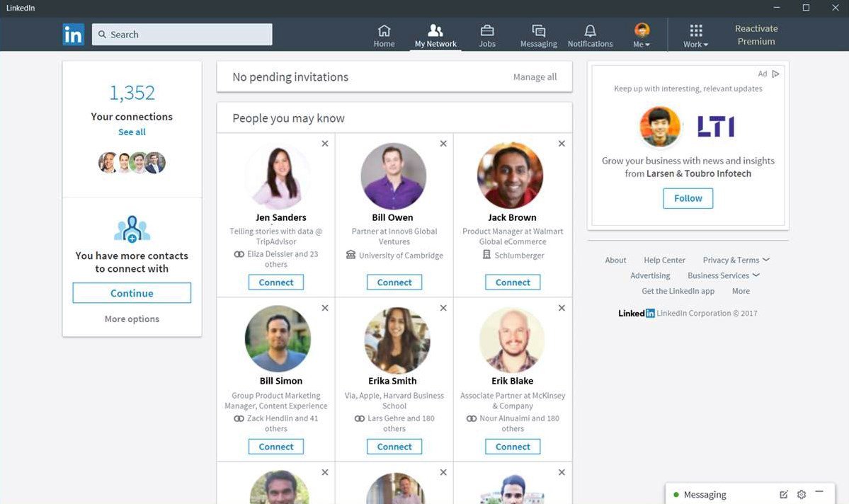Connect with Jack Brown
The image size is (849, 504).
tap(513, 282)
